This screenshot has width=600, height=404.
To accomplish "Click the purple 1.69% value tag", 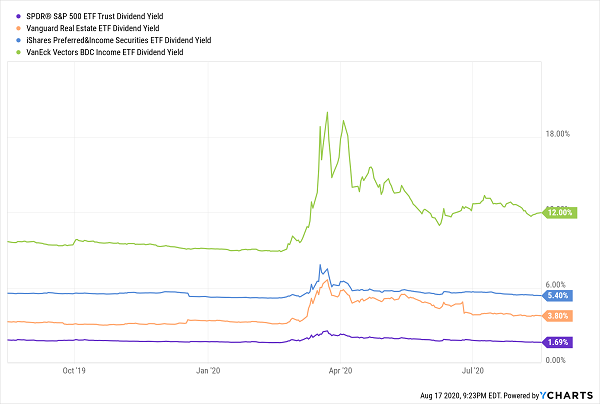I will pos(558,342).
